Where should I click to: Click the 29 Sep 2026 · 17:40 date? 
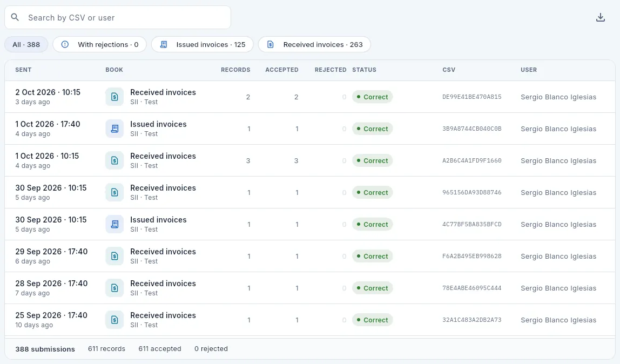[x=51, y=252]
